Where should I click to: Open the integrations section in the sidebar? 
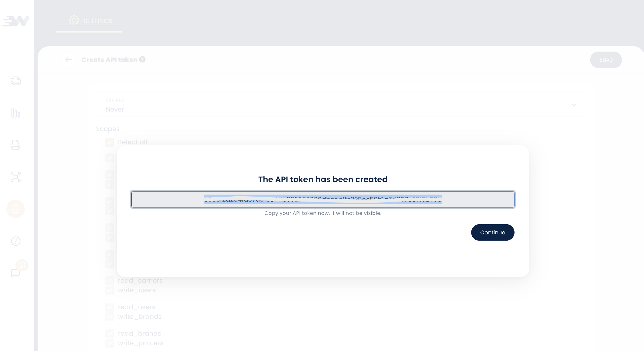(16, 177)
